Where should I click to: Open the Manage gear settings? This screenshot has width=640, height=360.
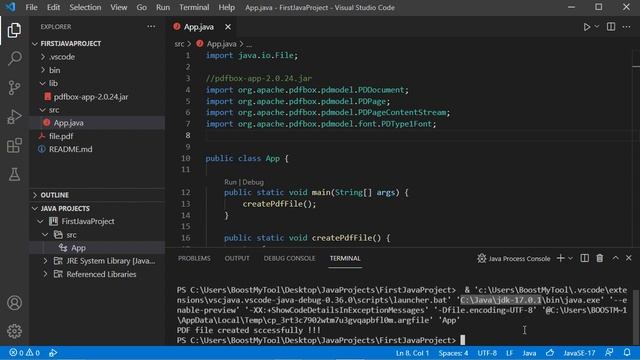tap(14, 331)
